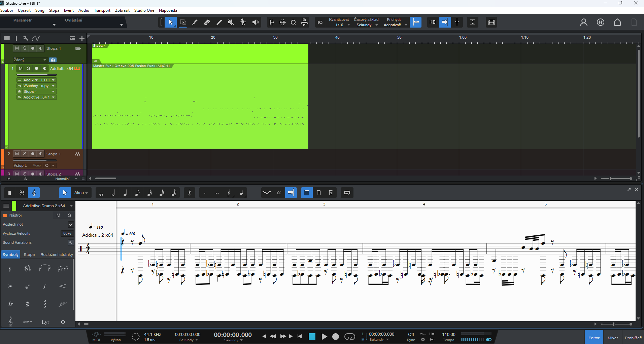Toggle the Poslech not checkbox
Viewport: 644px width, 344px height.
[x=71, y=224]
